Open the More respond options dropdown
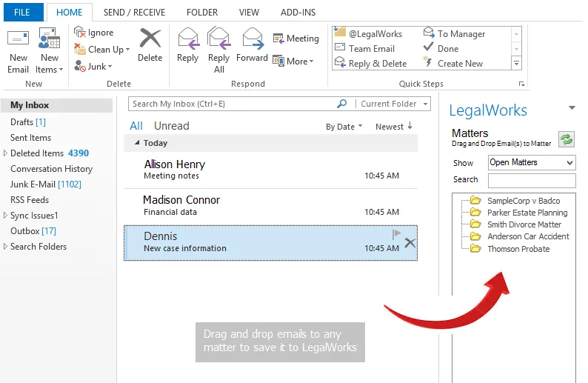588x383 pixels. (x=293, y=61)
